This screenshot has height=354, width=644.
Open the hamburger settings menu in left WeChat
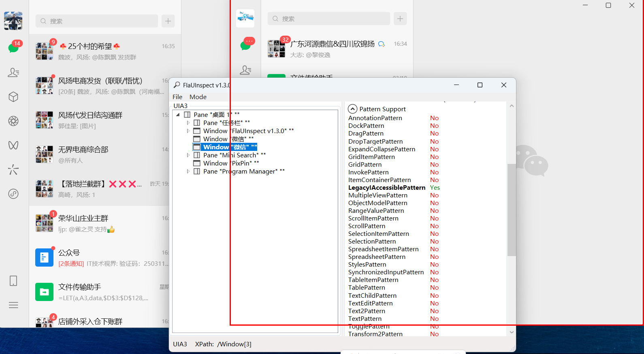tap(13, 305)
